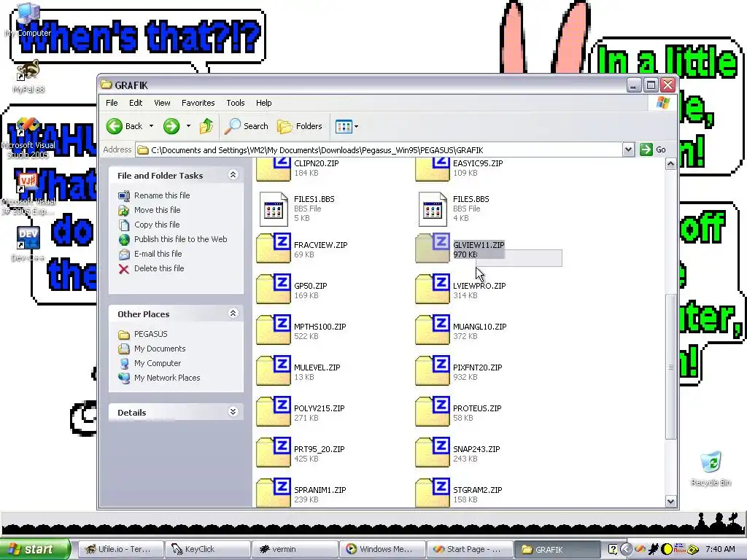Click the scrollbar up arrow
This screenshot has height=560, width=747.
pos(671,164)
